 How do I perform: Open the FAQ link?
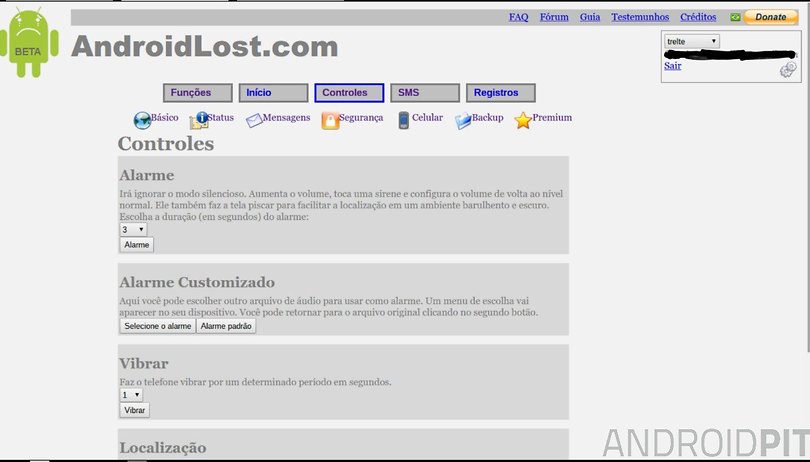[x=519, y=17]
